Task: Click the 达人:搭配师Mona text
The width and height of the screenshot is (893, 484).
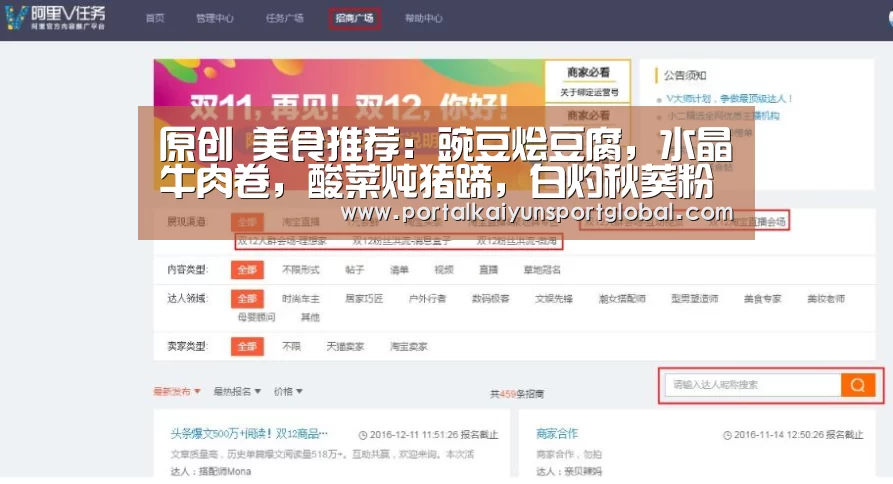Action: (211, 471)
